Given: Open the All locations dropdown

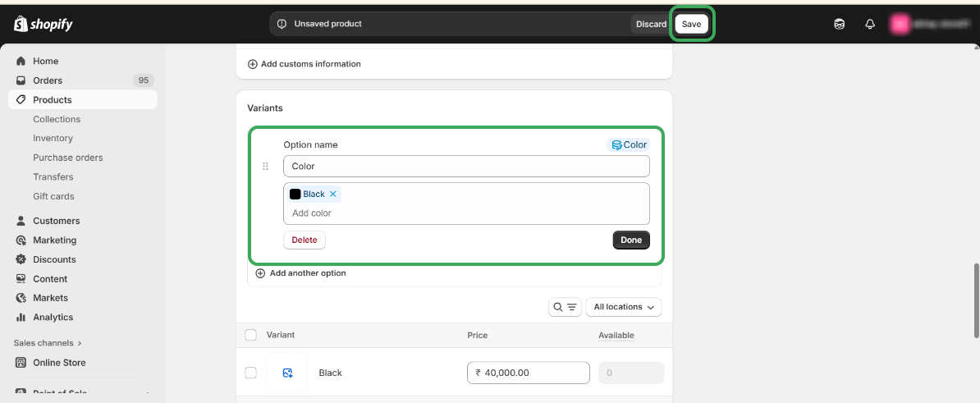Looking at the screenshot, I should tap(624, 307).
